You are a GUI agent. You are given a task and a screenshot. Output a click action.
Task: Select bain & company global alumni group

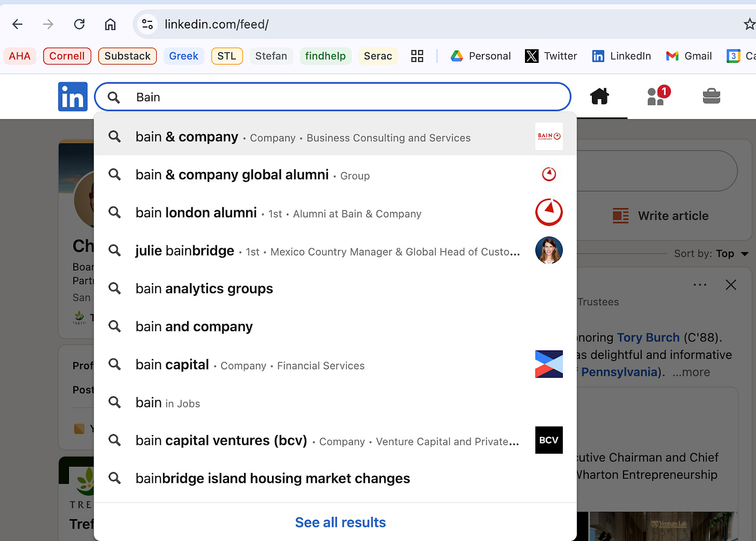pos(335,175)
